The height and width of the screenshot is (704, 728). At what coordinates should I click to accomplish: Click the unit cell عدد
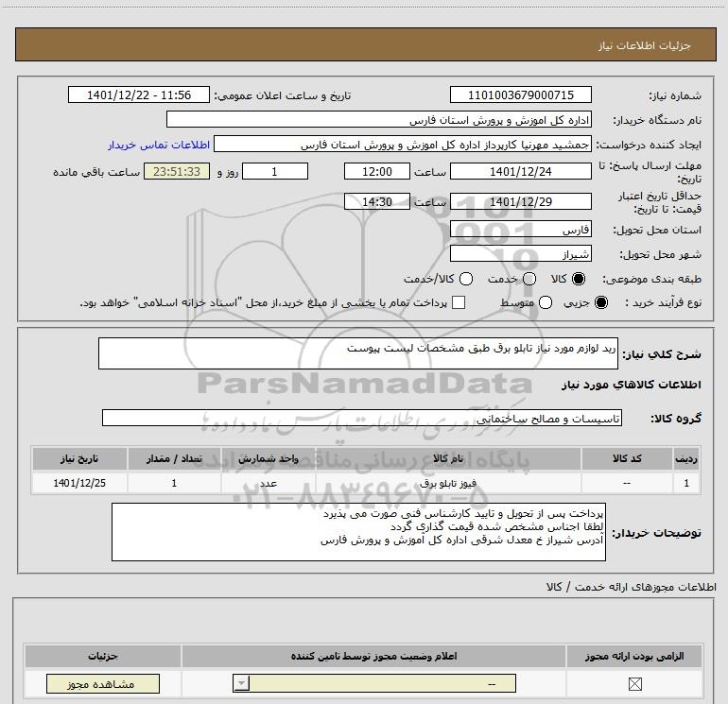click(268, 483)
